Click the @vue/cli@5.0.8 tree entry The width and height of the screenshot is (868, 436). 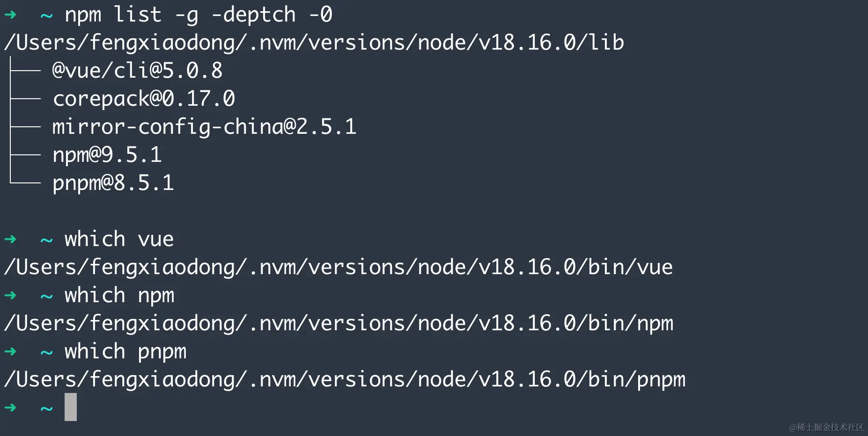137,71
